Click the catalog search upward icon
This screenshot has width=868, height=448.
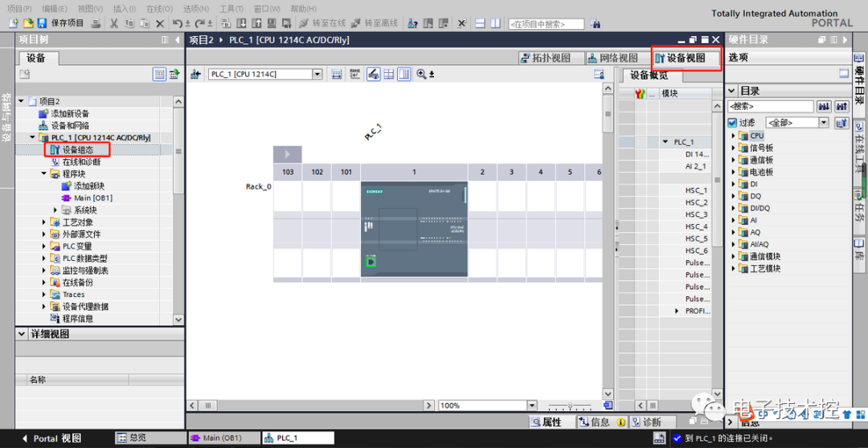[x=842, y=106]
